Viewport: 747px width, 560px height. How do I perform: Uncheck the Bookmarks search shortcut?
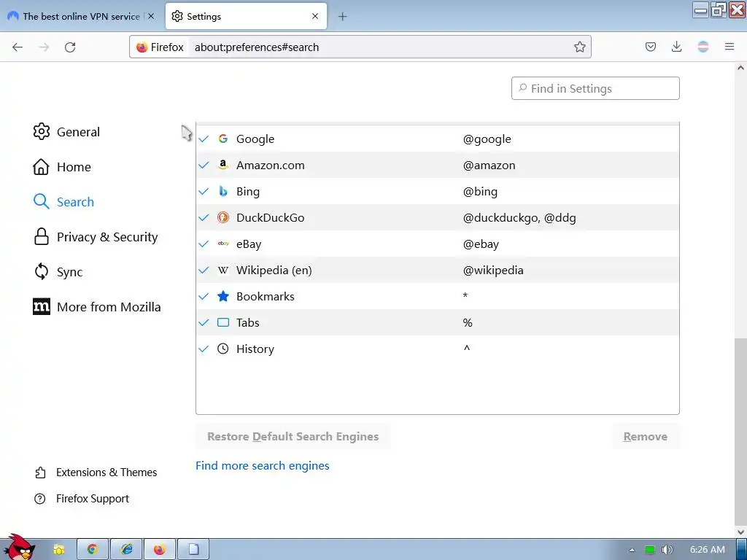point(204,296)
